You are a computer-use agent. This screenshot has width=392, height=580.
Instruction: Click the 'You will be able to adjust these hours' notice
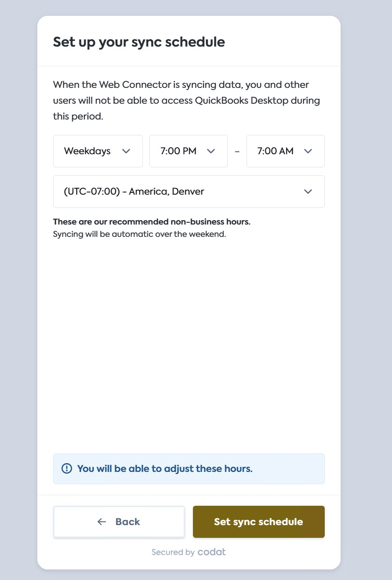coord(165,468)
